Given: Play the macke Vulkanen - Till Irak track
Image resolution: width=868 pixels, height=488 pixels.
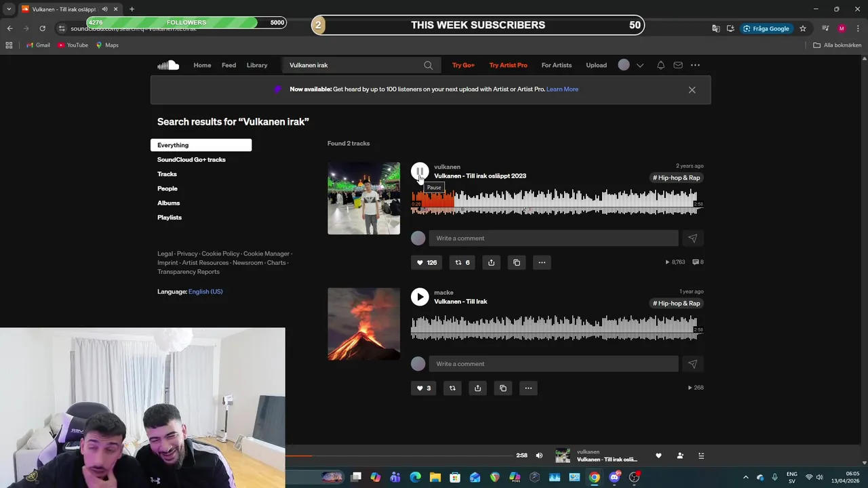Looking at the screenshot, I should click(420, 297).
